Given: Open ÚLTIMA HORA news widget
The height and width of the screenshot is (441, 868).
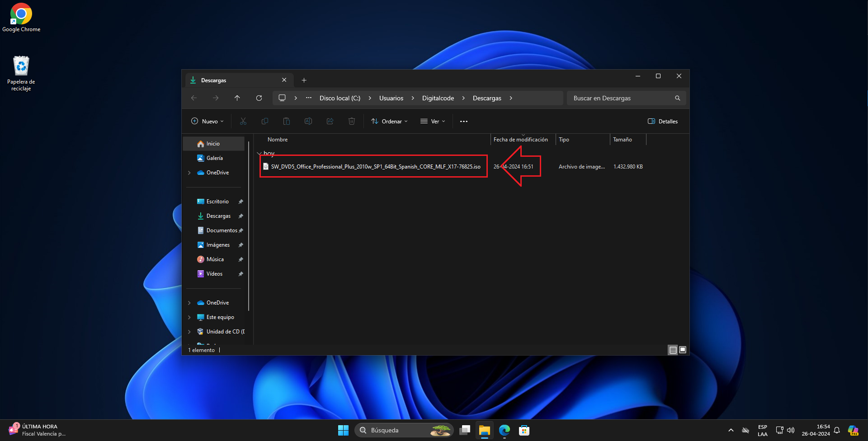Looking at the screenshot, I should pyautogui.click(x=38, y=430).
